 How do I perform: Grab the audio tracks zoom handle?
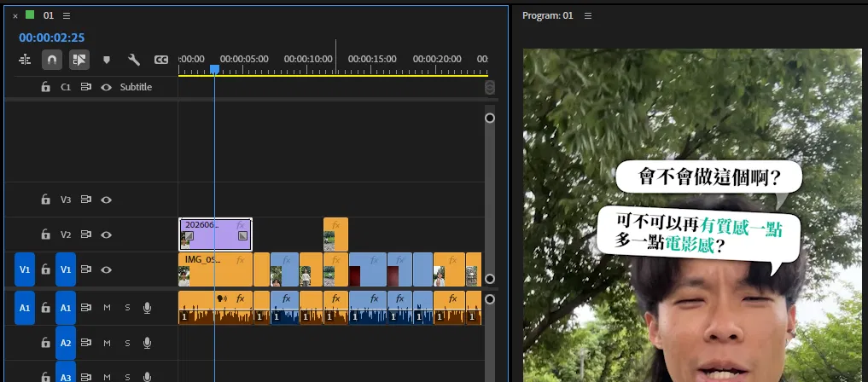490,299
